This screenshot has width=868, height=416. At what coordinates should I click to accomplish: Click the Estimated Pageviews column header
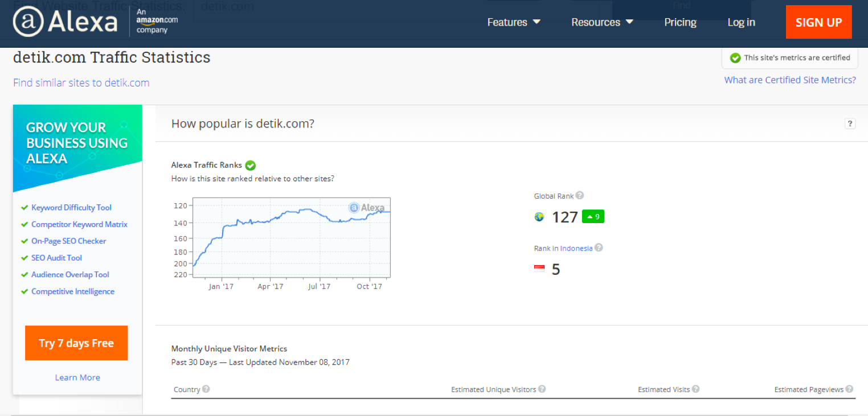(809, 389)
